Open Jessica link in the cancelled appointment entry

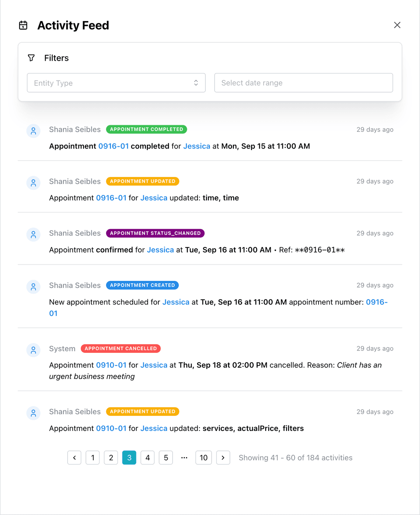pyautogui.click(x=154, y=365)
